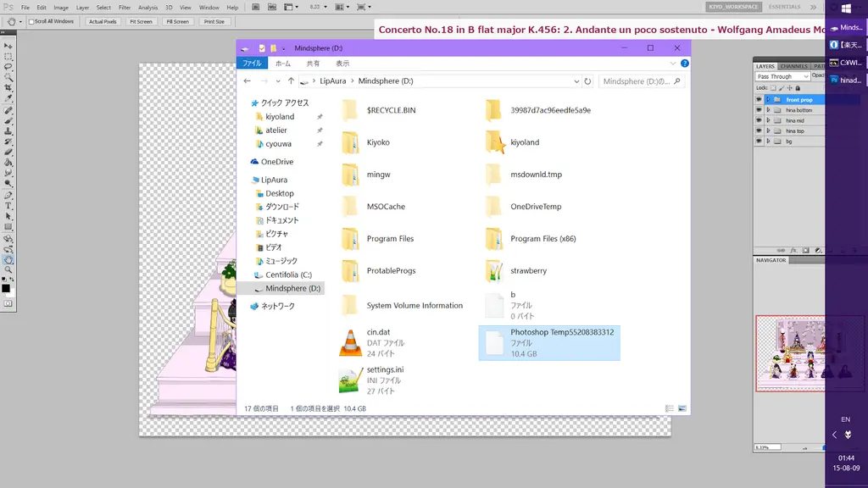
Task: Toggle lock transparent pixels in Layers
Action: click(x=773, y=88)
